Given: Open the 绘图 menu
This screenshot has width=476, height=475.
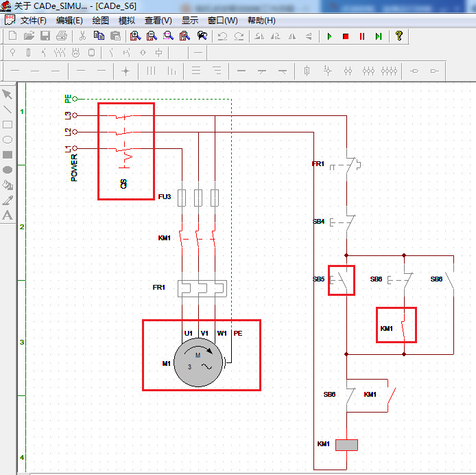Looking at the screenshot, I should [101, 21].
